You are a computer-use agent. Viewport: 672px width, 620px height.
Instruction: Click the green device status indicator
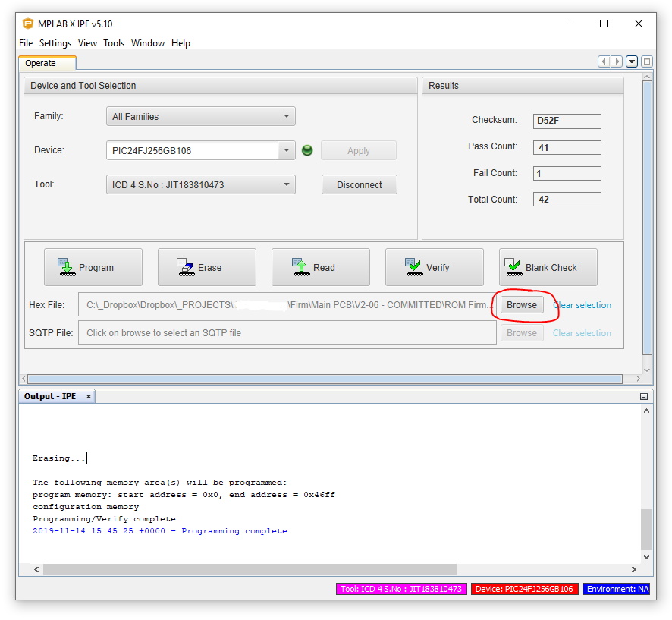point(307,150)
